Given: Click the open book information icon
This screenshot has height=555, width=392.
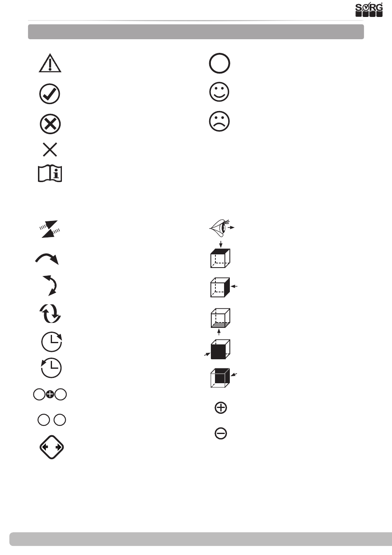Looking at the screenshot, I should [x=50, y=174].
